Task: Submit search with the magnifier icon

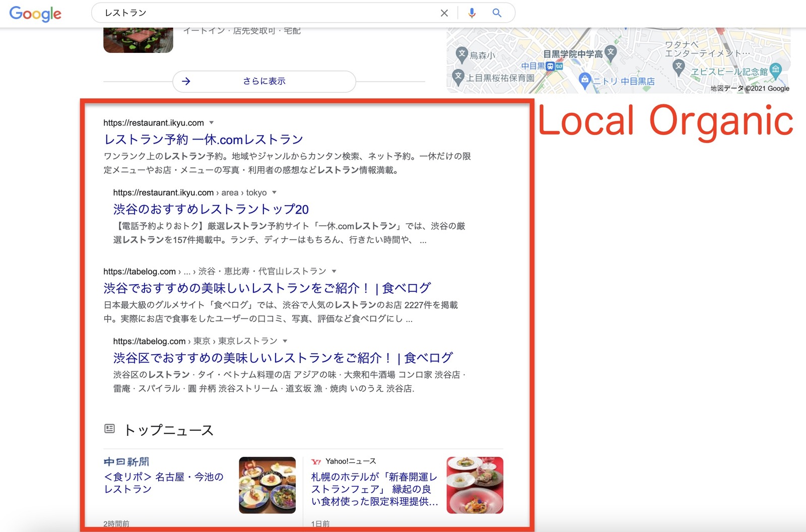Action: 497,13
